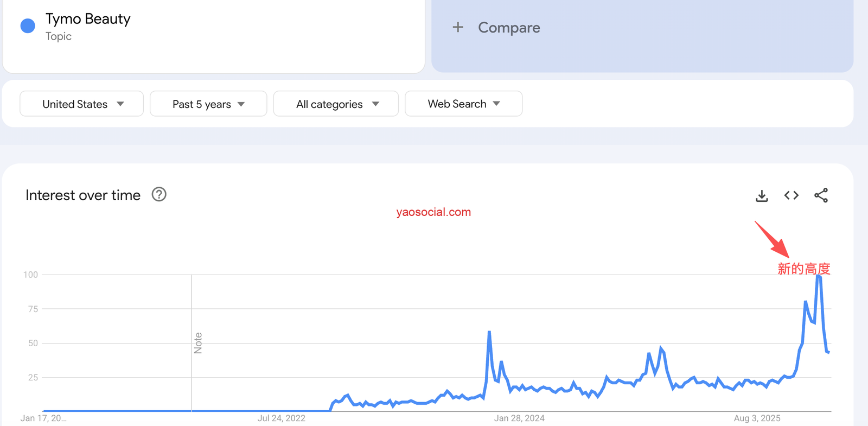868x426 pixels.
Task: Click the Note marker on the chart
Action: pos(198,343)
